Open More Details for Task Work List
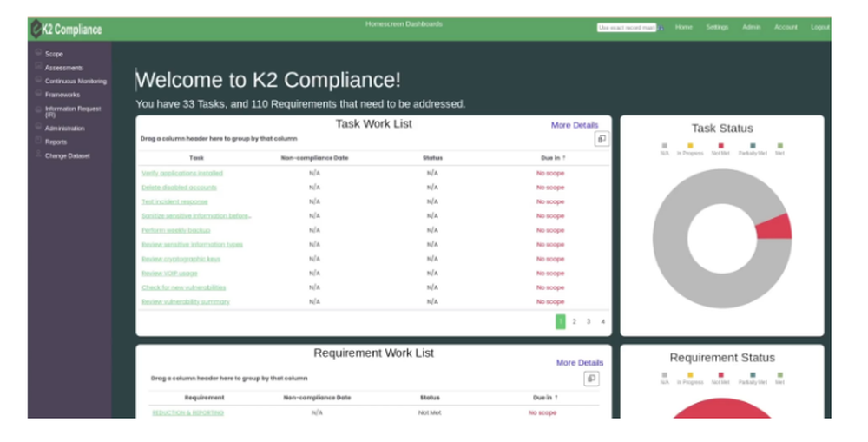The width and height of the screenshot is (868, 442). pos(575,125)
